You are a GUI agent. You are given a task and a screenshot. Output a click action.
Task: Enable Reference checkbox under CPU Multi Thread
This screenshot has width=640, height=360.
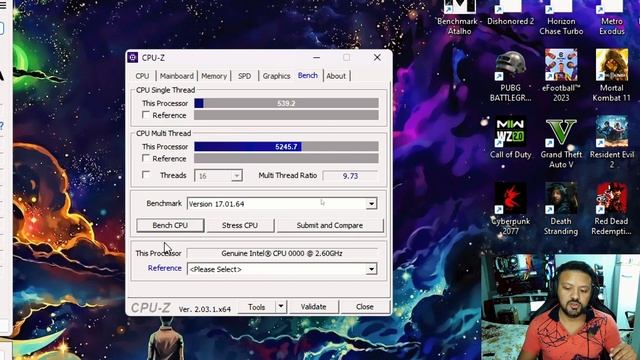point(146,158)
